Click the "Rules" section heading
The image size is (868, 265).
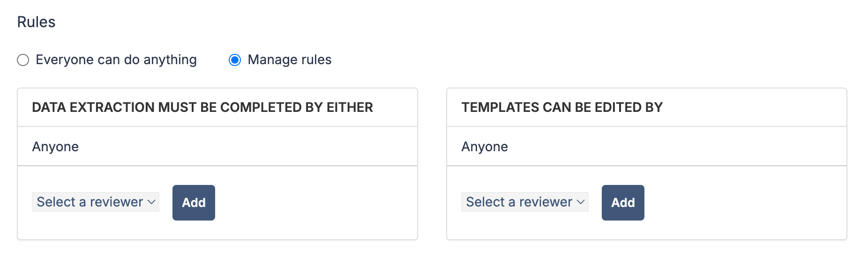coord(37,22)
